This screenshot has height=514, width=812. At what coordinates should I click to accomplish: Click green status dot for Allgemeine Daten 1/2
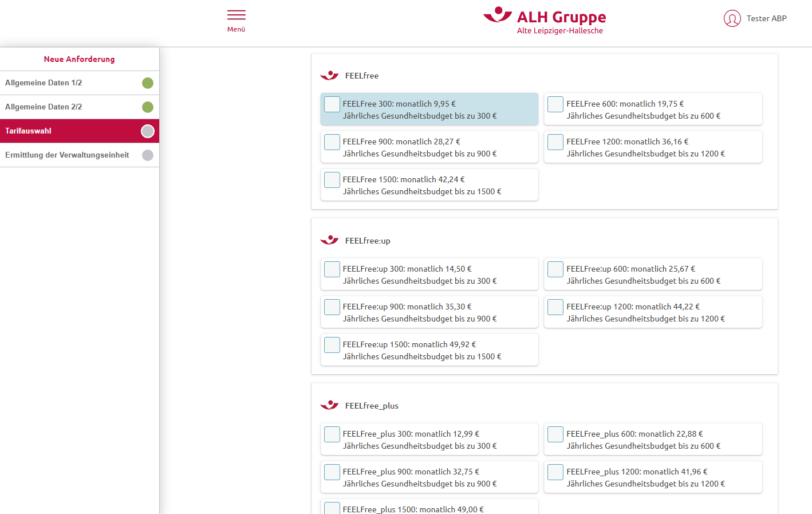click(148, 83)
